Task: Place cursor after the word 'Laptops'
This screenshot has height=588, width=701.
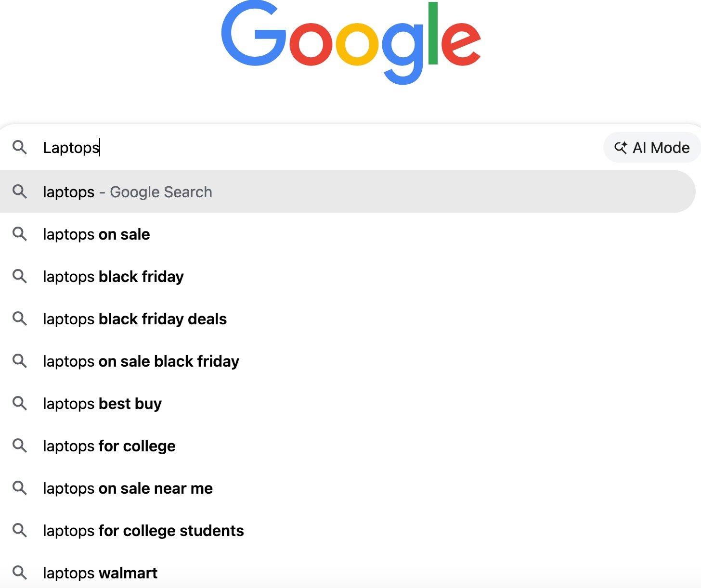Action: (x=100, y=148)
